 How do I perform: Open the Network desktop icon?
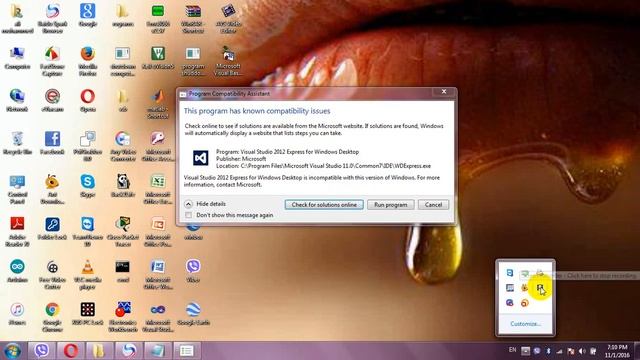point(17,100)
